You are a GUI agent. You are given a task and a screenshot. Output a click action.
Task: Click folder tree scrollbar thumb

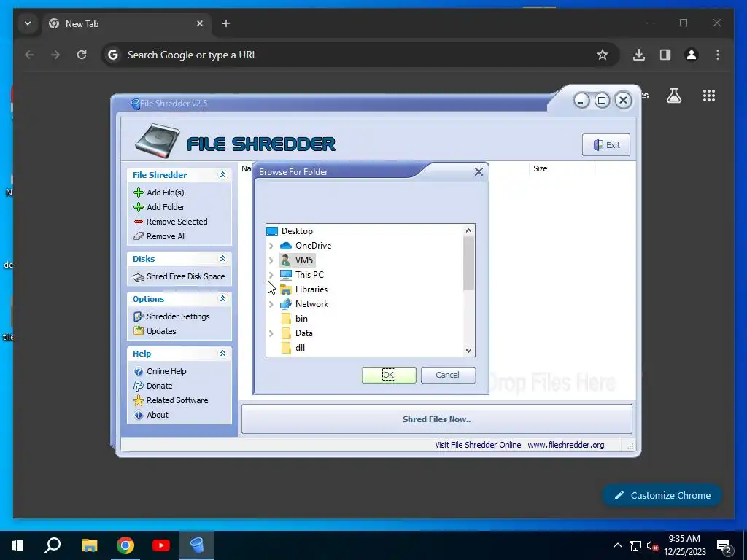(469, 263)
